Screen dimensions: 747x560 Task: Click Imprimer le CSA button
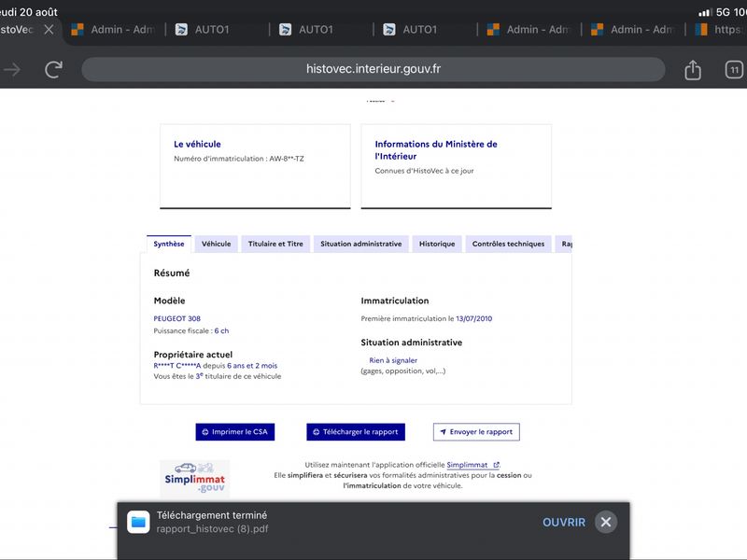(x=235, y=432)
